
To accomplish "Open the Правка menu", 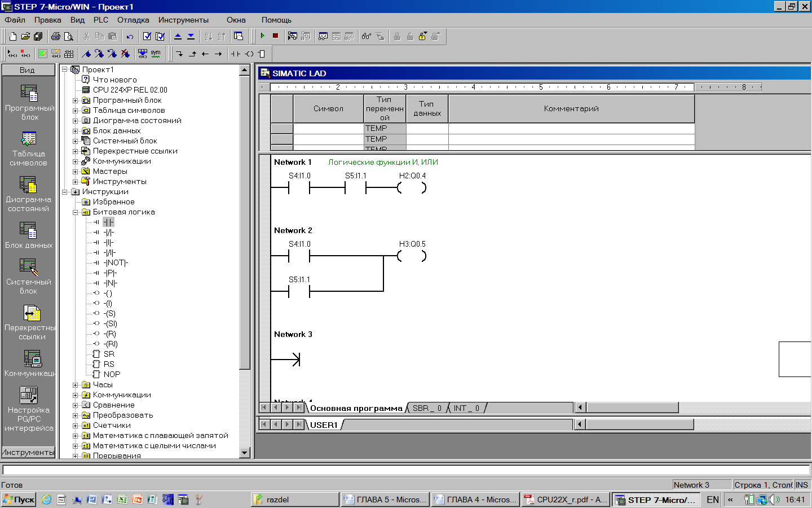I will click(47, 20).
